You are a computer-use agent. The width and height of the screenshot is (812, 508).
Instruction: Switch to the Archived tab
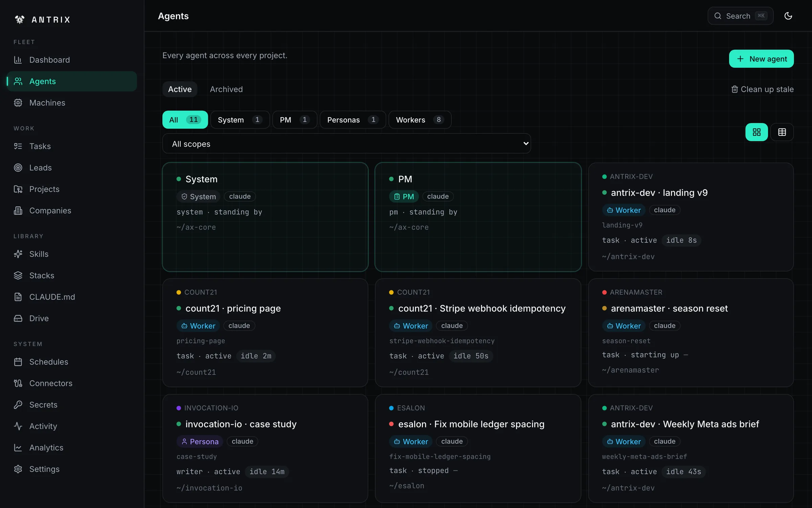pos(226,89)
